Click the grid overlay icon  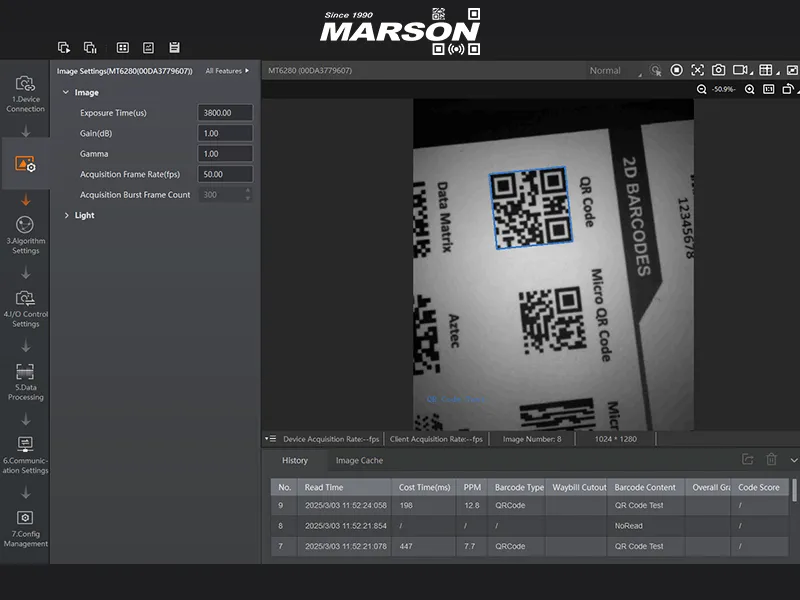[765, 70]
